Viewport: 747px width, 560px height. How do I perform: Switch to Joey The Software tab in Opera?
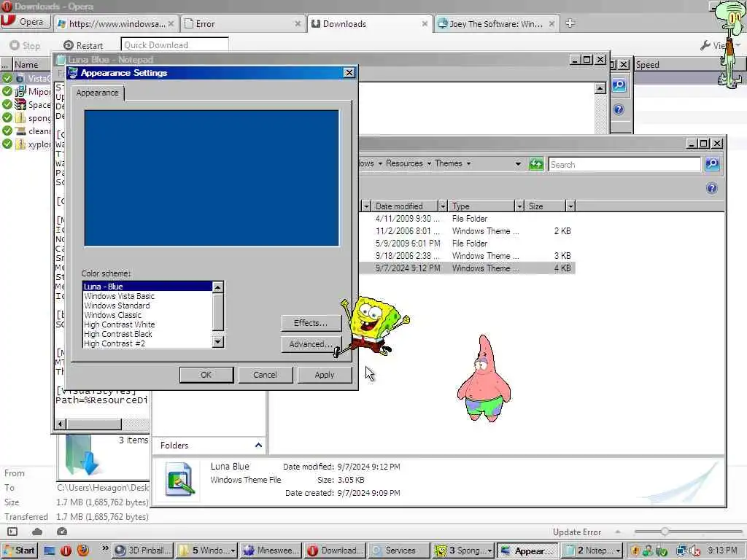click(495, 24)
